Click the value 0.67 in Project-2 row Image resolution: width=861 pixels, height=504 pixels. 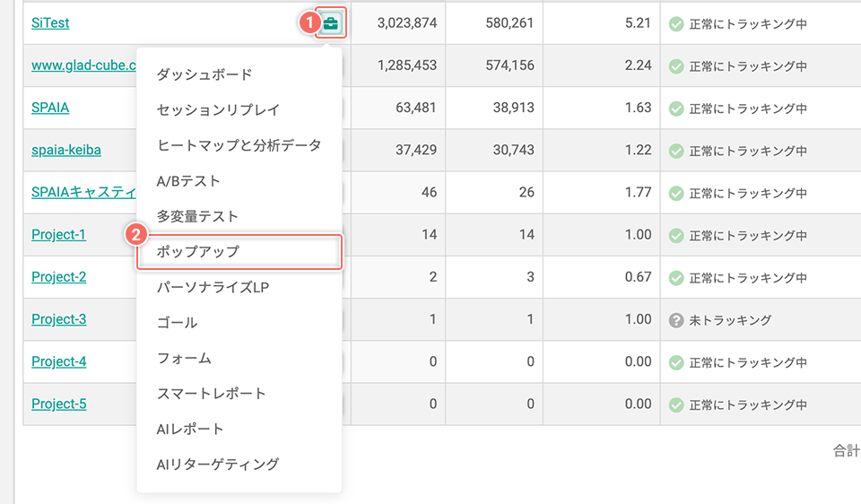click(x=638, y=277)
